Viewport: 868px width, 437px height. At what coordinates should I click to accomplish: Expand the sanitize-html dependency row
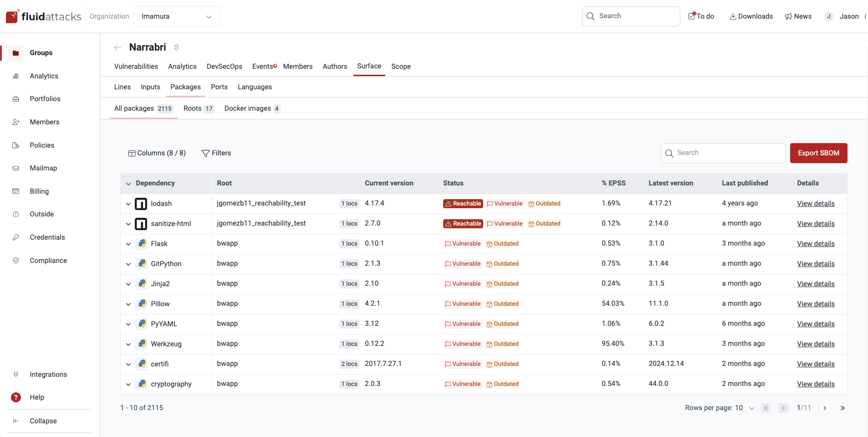(x=128, y=224)
